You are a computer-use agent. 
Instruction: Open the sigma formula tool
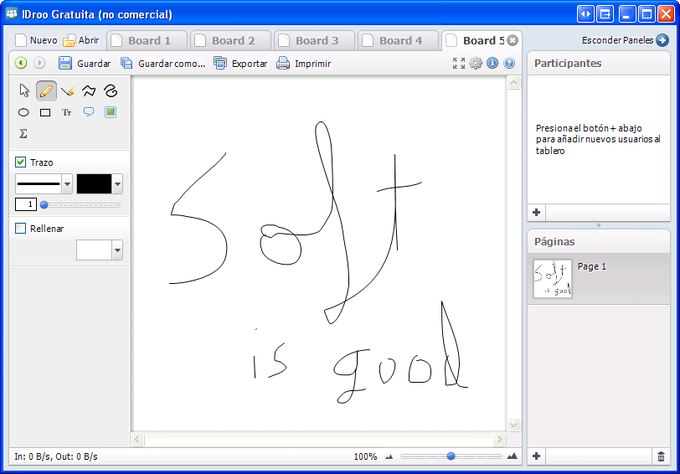24,133
